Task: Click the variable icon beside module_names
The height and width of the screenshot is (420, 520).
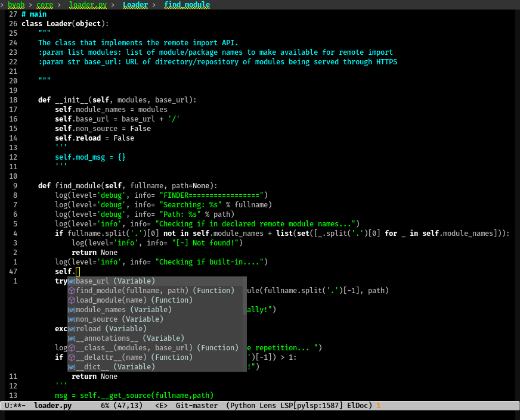Action: (x=72, y=310)
